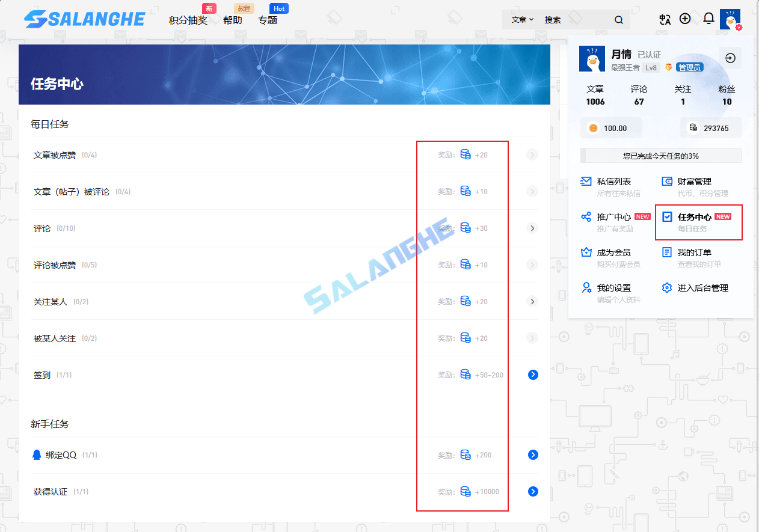Viewport: 759px width, 532px height.
Task: Open 私信列表 via its envelope icon
Action: point(585,180)
